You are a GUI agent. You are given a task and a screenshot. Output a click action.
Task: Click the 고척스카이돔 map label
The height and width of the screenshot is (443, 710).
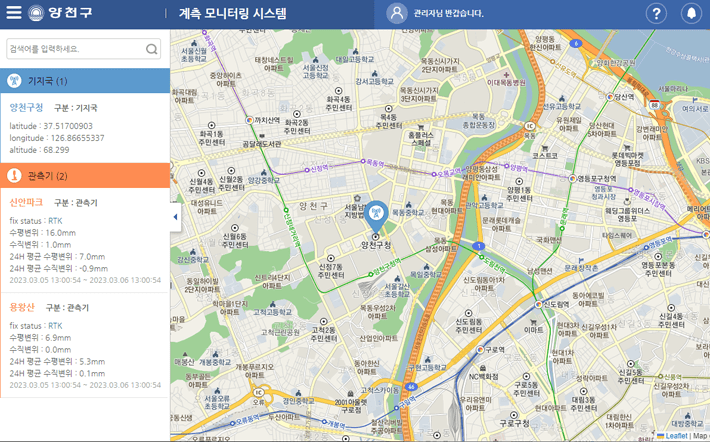tap(381, 390)
